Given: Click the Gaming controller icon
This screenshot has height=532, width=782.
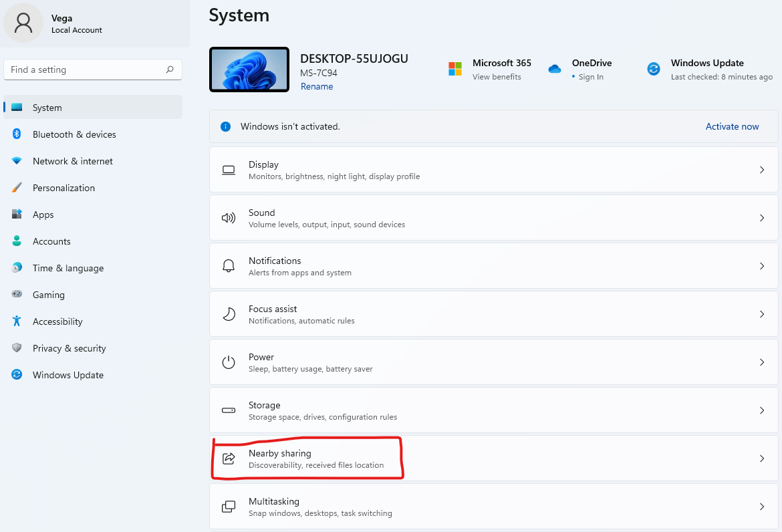Looking at the screenshot, I should click(x=17, y=294).
